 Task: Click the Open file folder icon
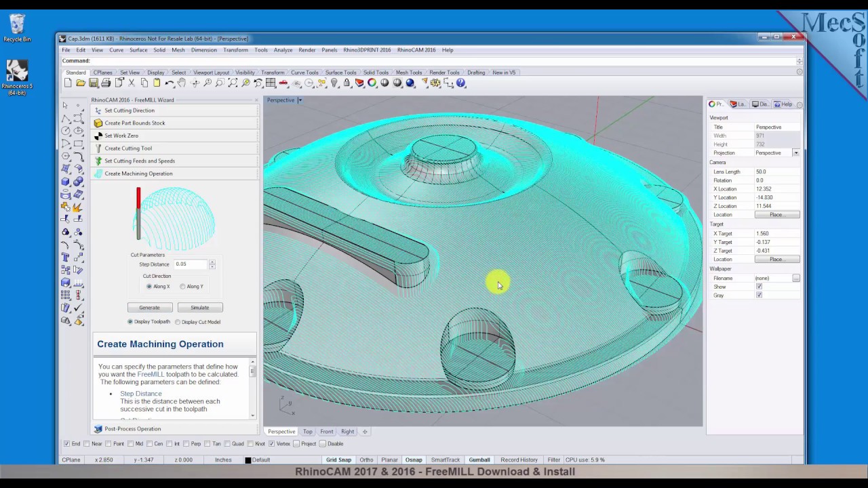coord(81,83)
